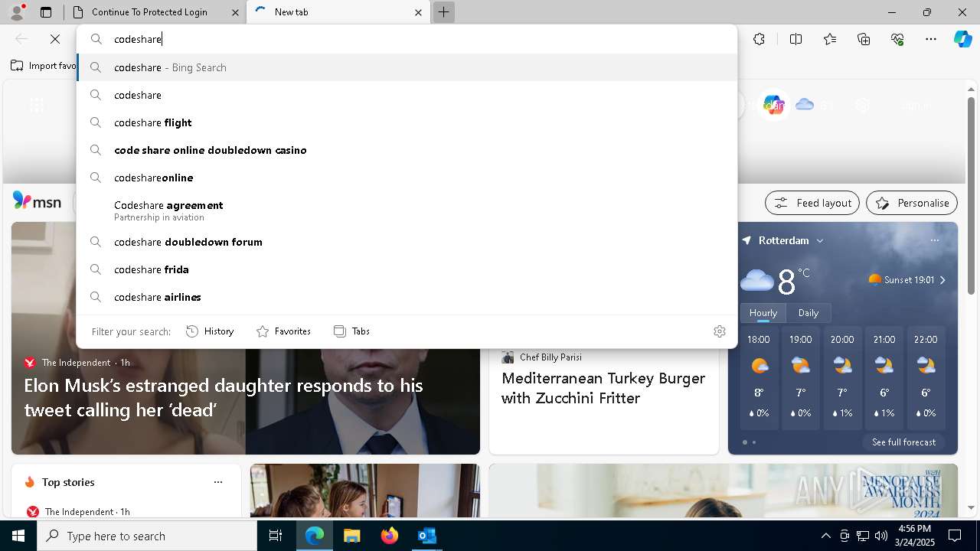Screen dimensions: 980x551
Task: Select the 'codeshare frida' suggestion
Action: [x=407, y=269]
